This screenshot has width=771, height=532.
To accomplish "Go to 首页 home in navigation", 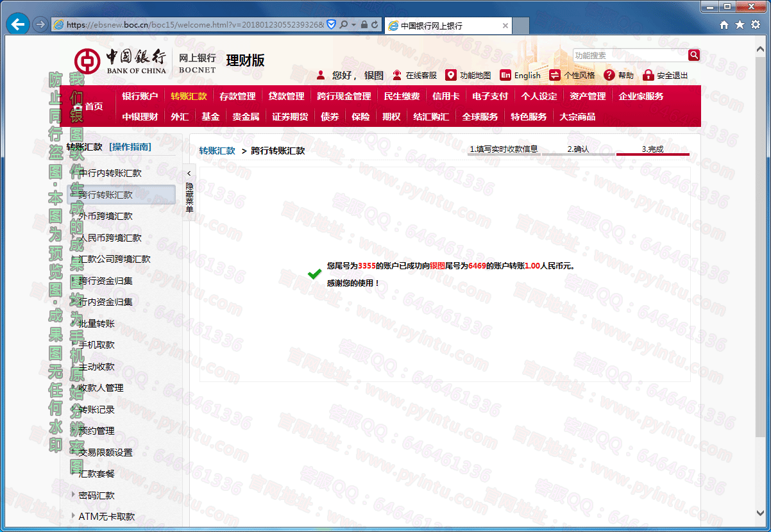I will 89,106.
